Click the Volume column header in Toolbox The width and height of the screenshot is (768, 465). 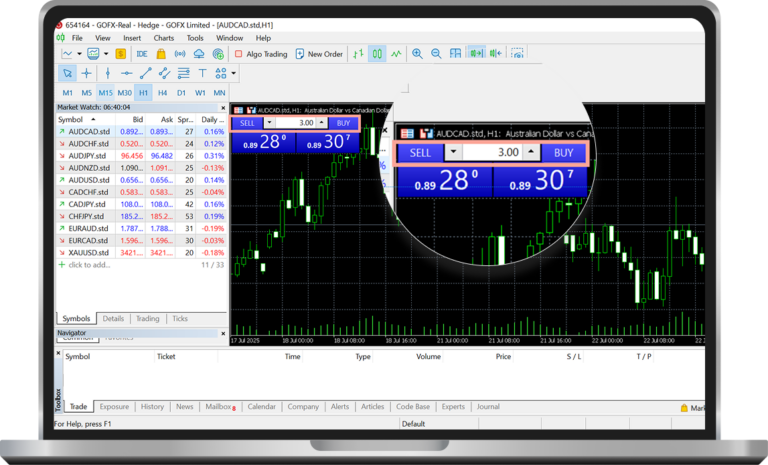click(428, 356)
